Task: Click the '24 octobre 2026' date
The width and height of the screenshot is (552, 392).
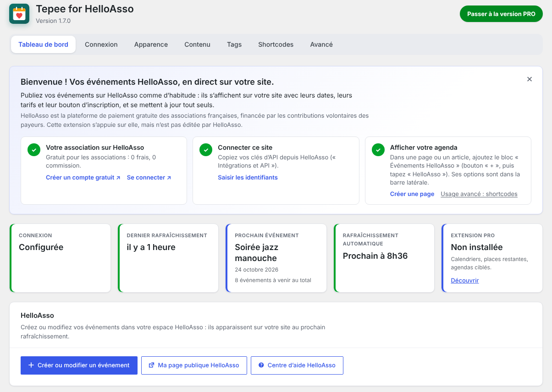Action: 257,270
